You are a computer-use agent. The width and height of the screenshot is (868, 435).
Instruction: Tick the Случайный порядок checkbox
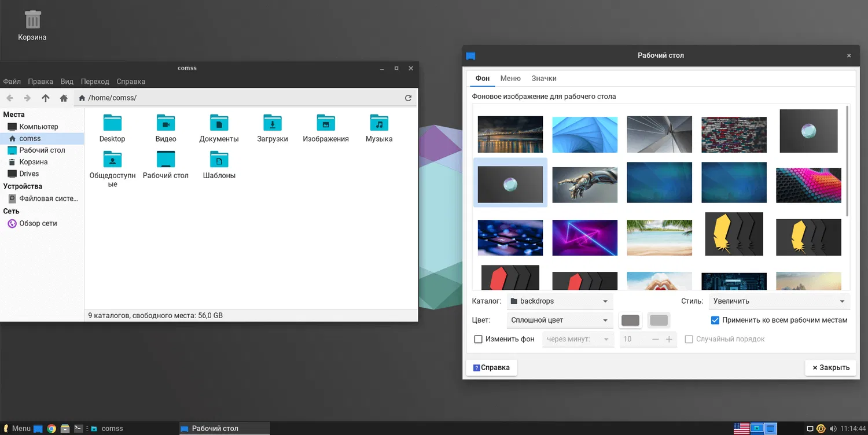click(x=689, y=339)
